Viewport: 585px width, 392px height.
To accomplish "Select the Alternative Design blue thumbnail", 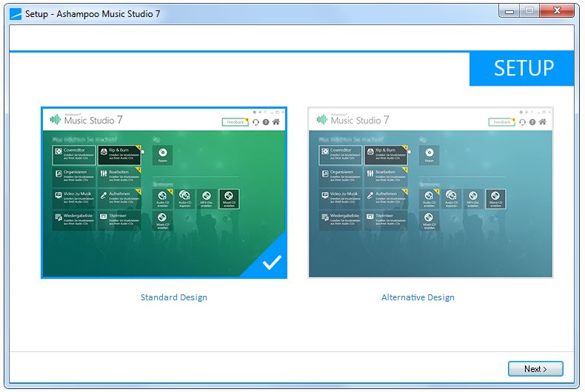I will pos(430,192).
